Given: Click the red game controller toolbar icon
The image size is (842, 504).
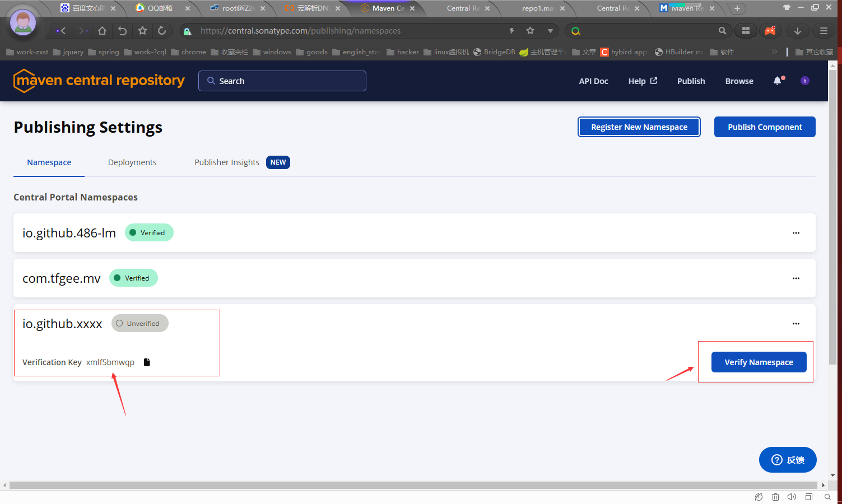Looking at the screenshot, I should [770, 31].
